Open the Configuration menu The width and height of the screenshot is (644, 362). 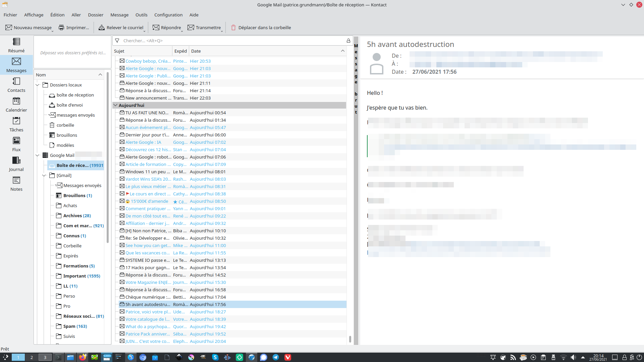(x=168, y=15)
